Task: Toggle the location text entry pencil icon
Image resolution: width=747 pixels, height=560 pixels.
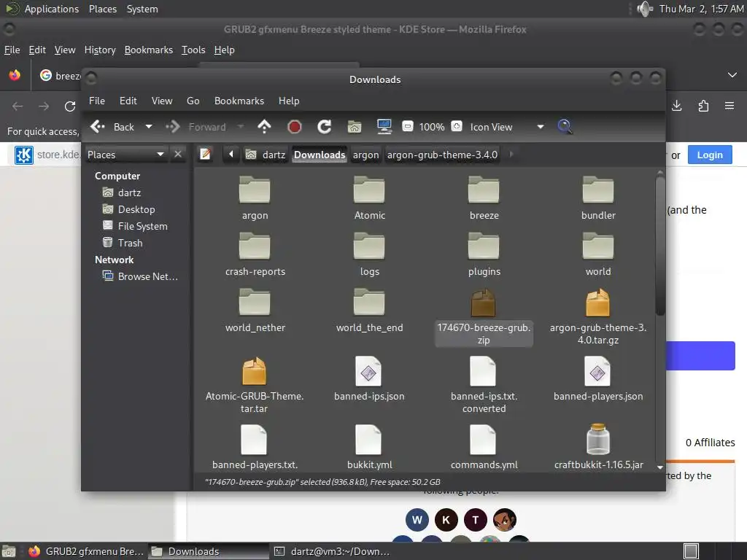Action: [205, 155]
